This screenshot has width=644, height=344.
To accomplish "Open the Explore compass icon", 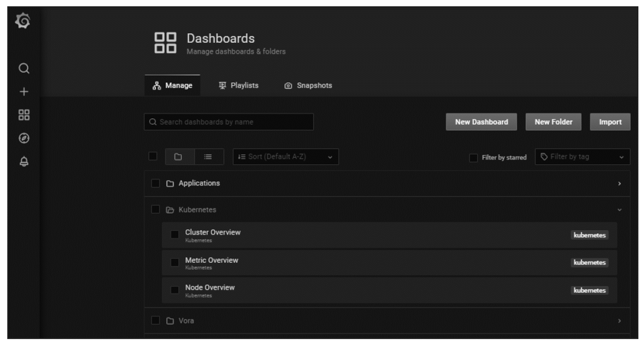I will (x=24, y=138).
